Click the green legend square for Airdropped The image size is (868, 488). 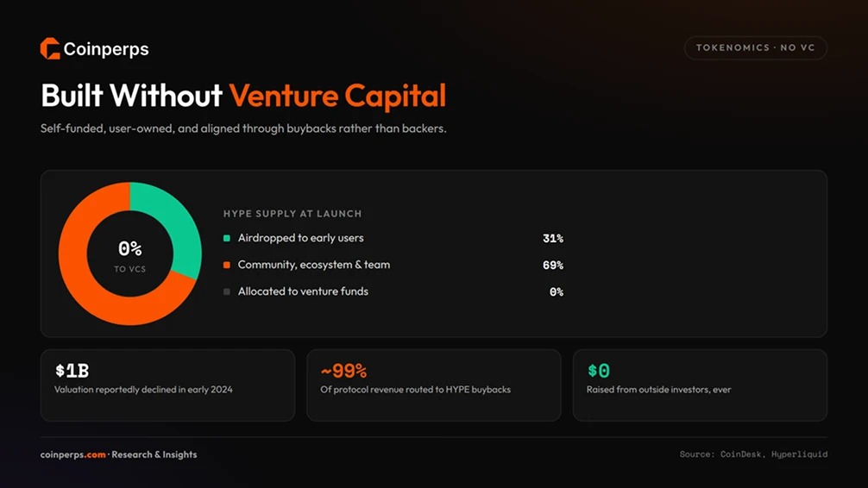(226, 238)
